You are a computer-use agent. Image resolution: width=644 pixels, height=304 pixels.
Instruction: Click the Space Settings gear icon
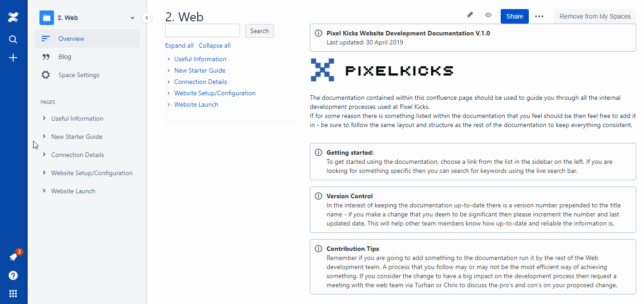pyautogui.click(x=45, y=75)
